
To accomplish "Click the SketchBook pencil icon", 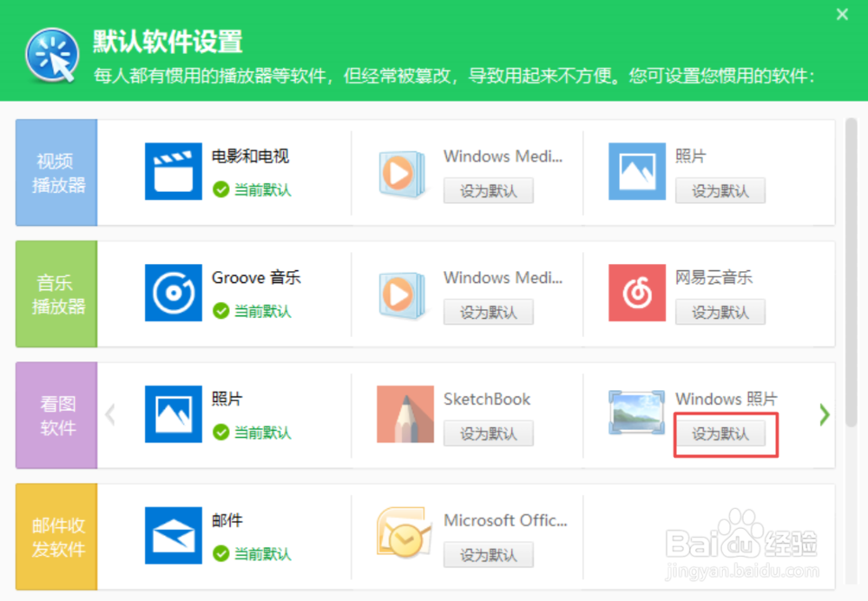I will click(x=405, y=413).
